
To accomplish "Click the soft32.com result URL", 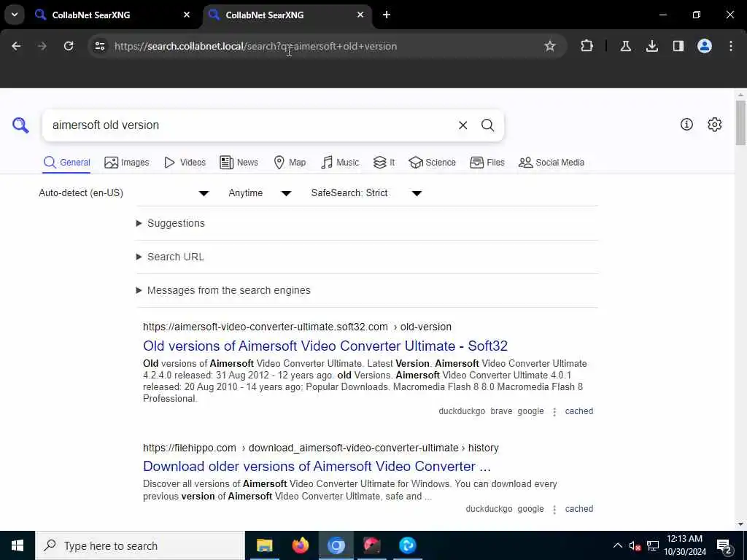I will pyautogui.click(x=297, y=327).
